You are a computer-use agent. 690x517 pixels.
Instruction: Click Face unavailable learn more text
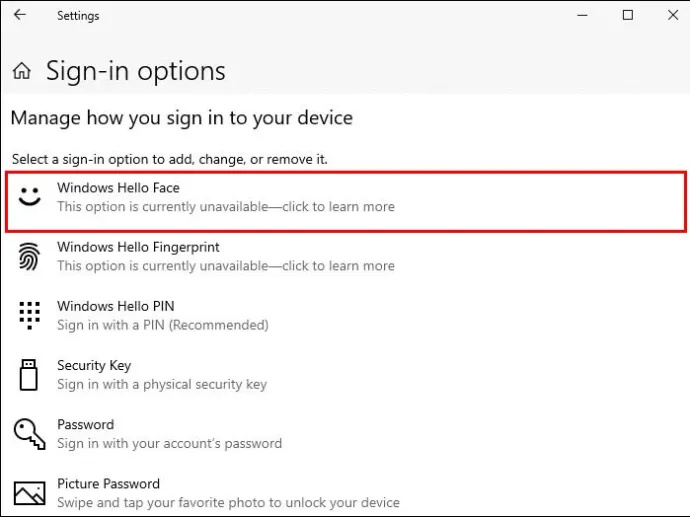point(226,206)
